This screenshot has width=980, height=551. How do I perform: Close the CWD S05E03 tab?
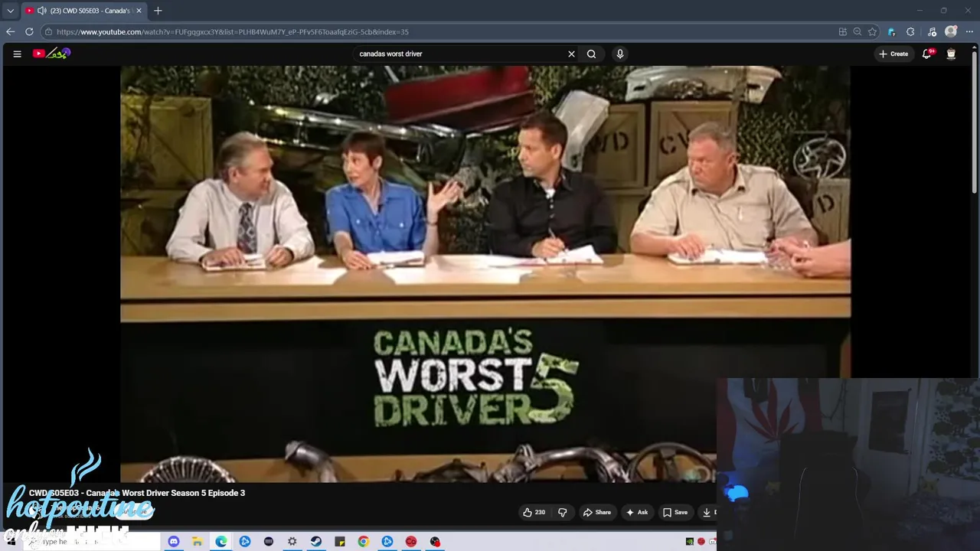(x=139, y=11)
